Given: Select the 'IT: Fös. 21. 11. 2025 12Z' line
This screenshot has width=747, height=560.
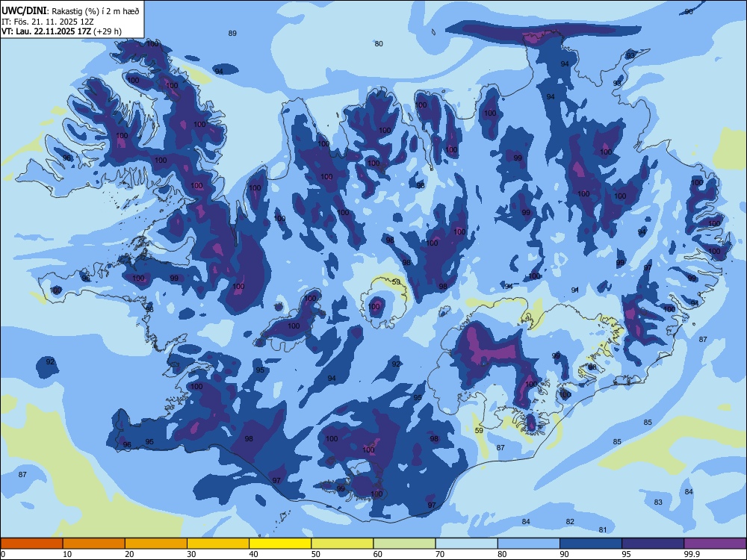Looking at the screenshot, I should (x=48, y=22).
